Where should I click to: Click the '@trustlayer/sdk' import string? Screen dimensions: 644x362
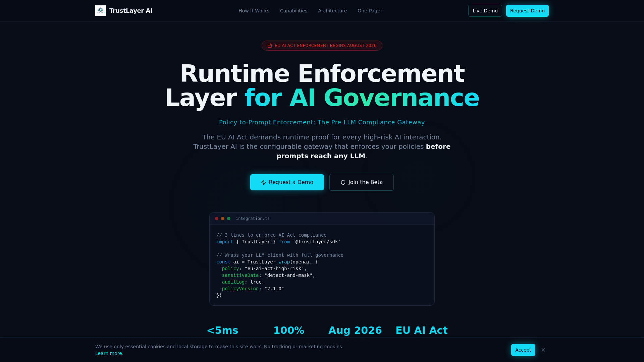(317, 242)
